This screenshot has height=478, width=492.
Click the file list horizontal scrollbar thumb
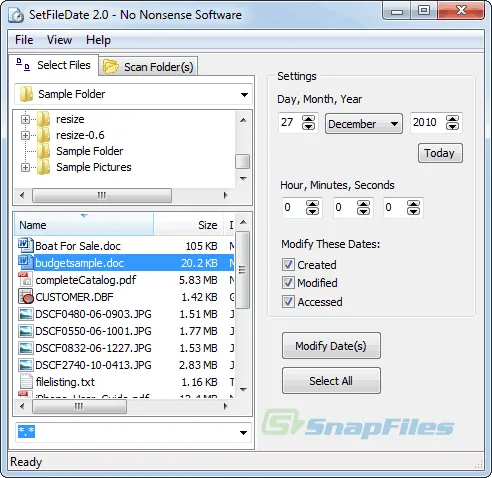[x=79, y=406]
